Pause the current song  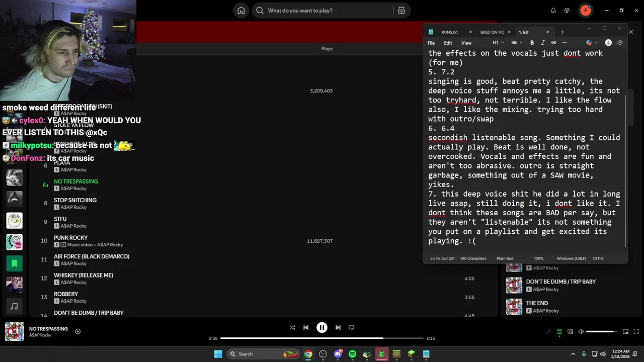(x=322, y=328)
